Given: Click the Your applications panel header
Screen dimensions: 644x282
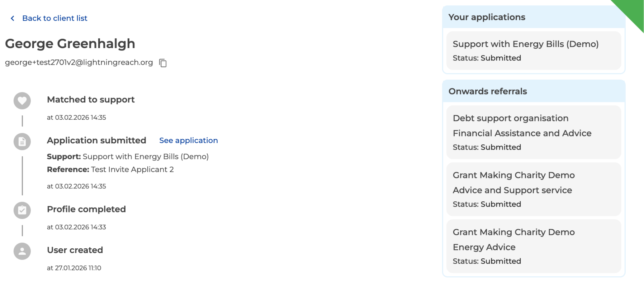Looking at the screenshot, I should [x=534, y=17].
